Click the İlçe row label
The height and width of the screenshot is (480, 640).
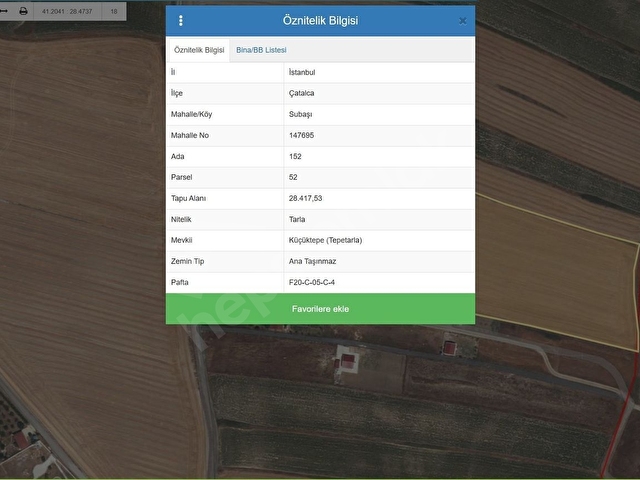point(177,93)
